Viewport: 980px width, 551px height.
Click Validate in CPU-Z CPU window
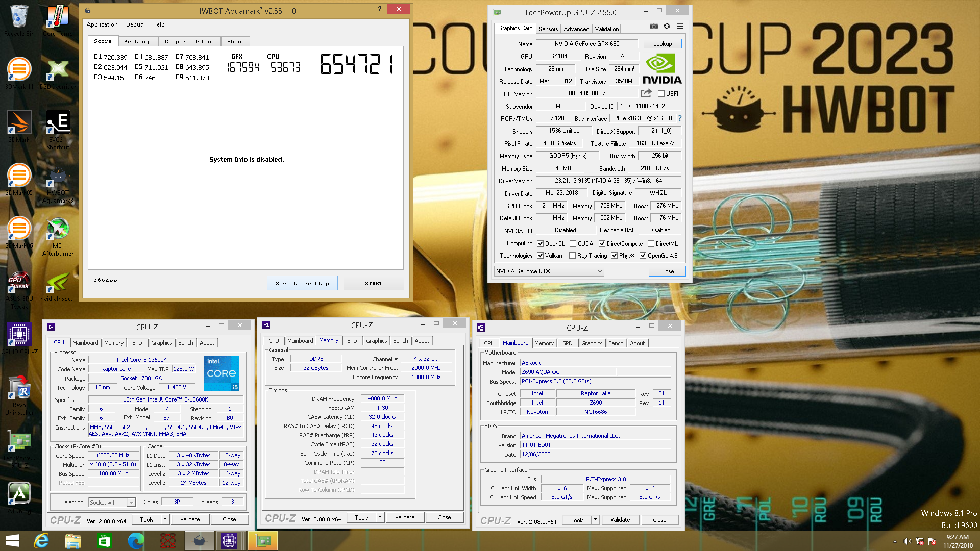190,519
